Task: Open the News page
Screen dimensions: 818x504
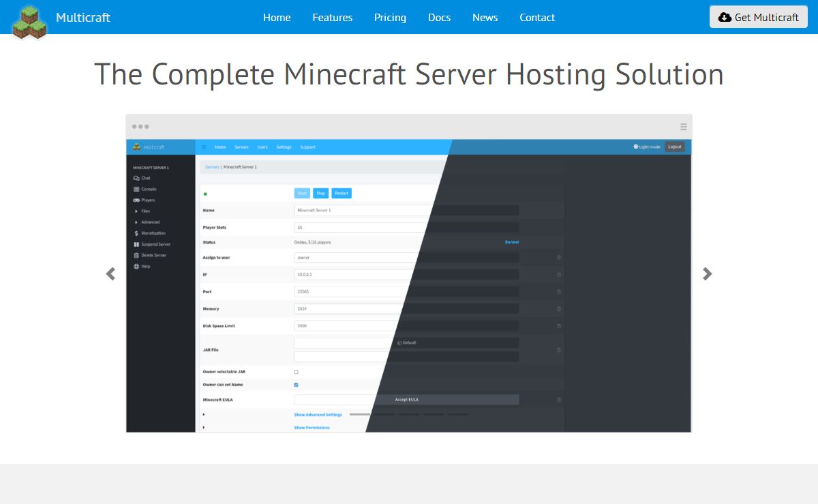Action: (485, 17)
